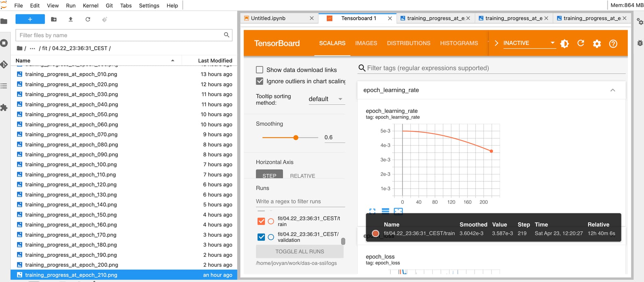This screenshot has height=282, width=644.
Task: Click TOGGLE ALL RUNS button
Action: [x=300, y=251]
